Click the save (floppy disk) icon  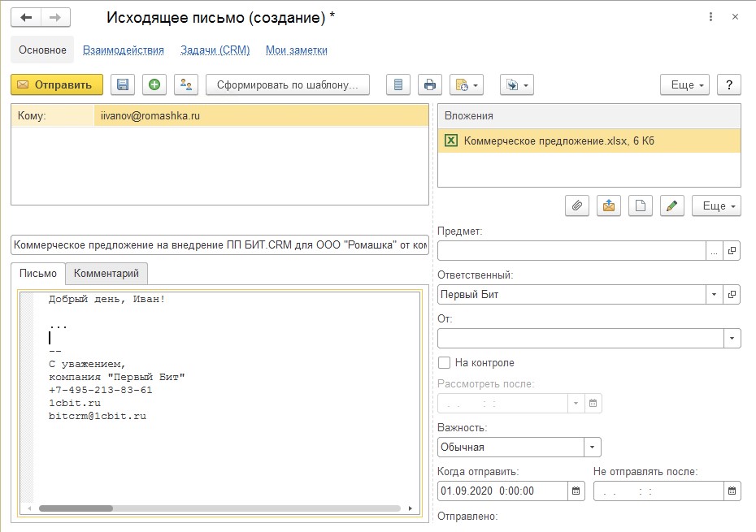point(123,84)
